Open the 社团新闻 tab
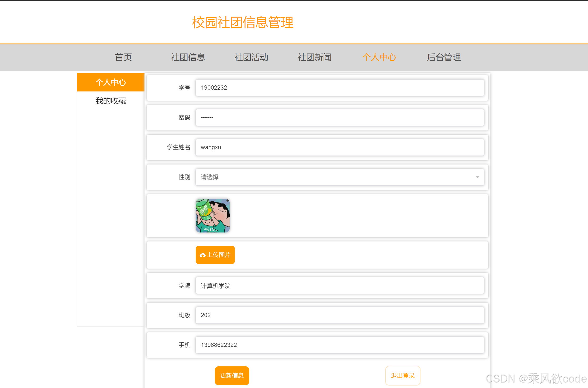Viewport: 588px width, 388px height. (314, 57)
